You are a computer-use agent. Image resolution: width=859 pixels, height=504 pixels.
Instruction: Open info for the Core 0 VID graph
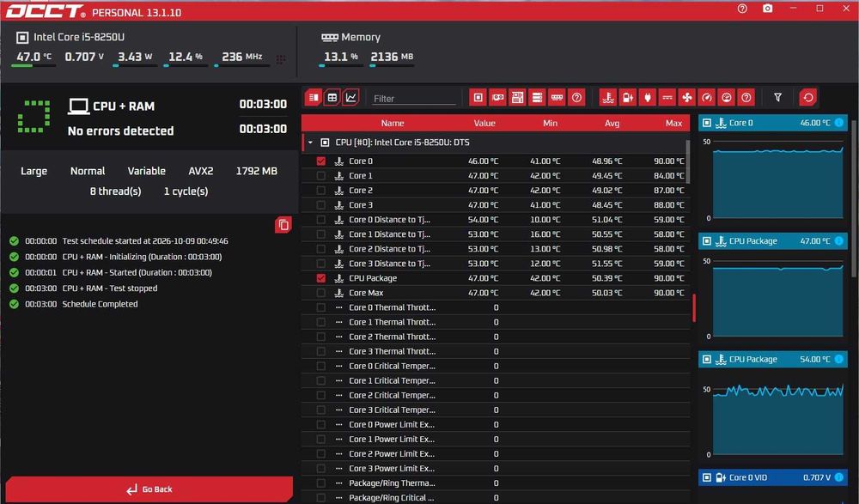click(838, 477)
